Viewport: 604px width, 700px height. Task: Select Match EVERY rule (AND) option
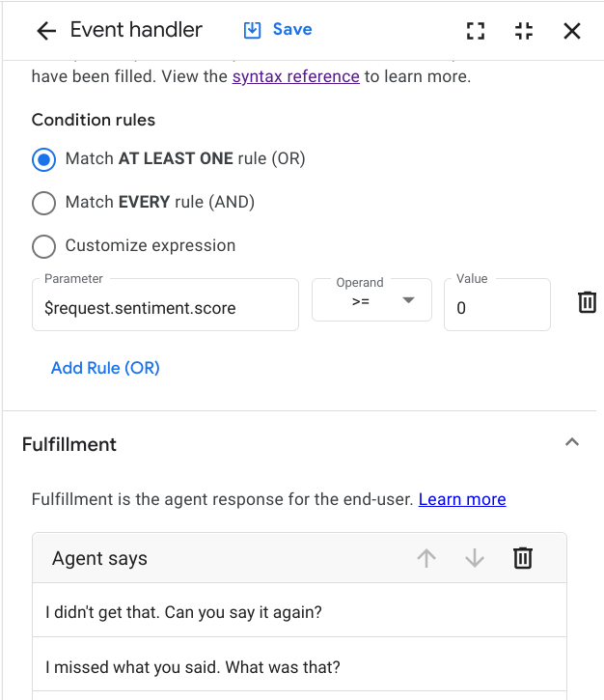pos(44,203)
